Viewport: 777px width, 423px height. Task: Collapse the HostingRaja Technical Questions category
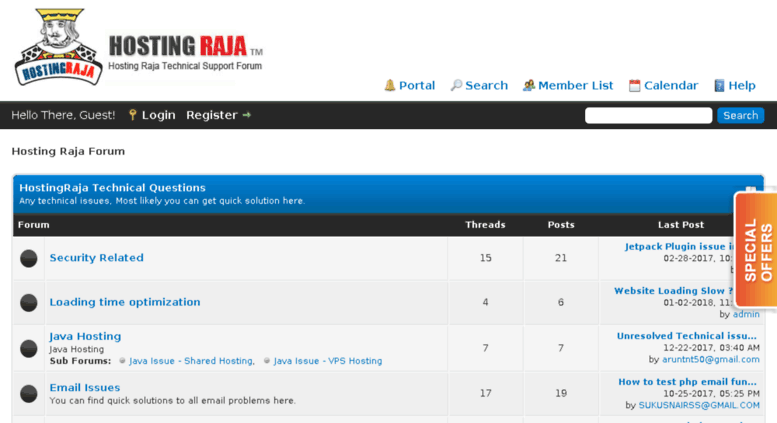tap(750, 189)
